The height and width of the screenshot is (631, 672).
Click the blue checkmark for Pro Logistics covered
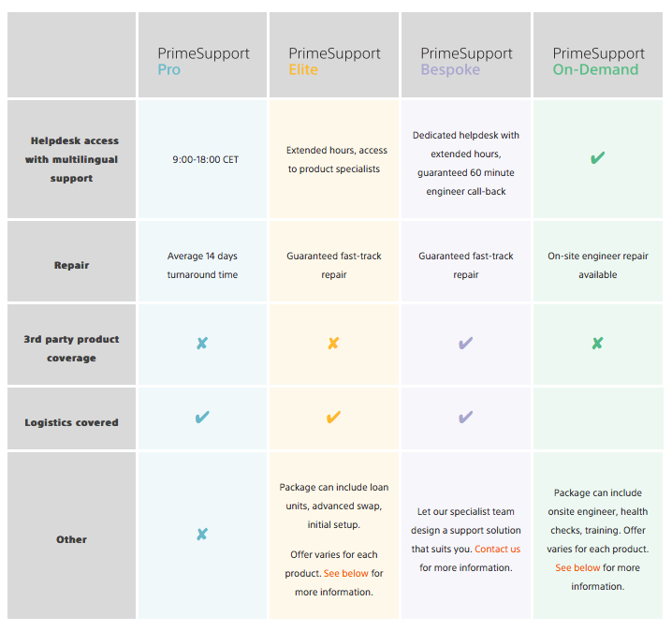click(x=202, y=418)
